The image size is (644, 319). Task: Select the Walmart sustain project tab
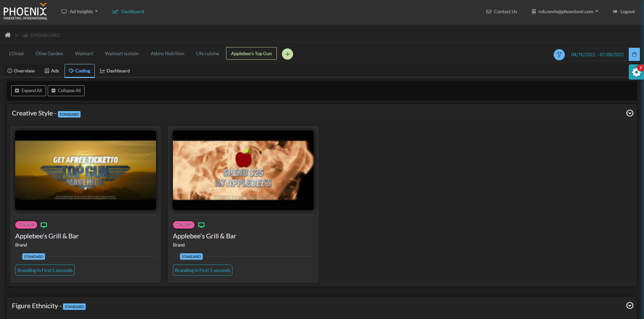122,54
